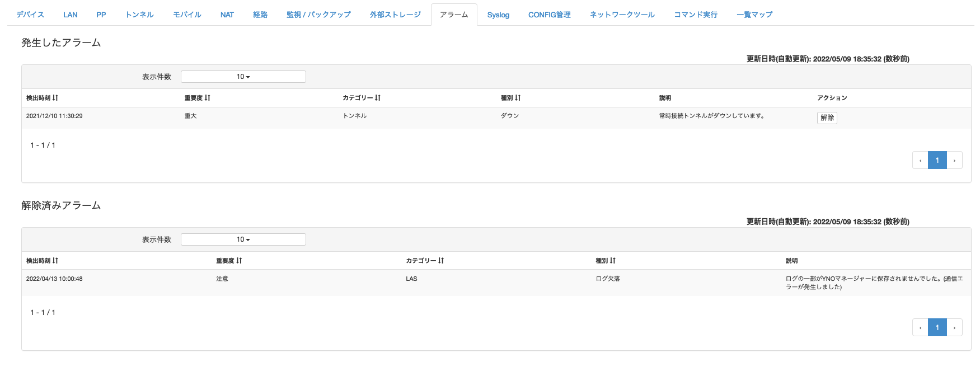Image resolution: width=980 pixels, height=367 pixels.
Task: Sort cleared alarms by 検出時刻
Action: (42, 261)
